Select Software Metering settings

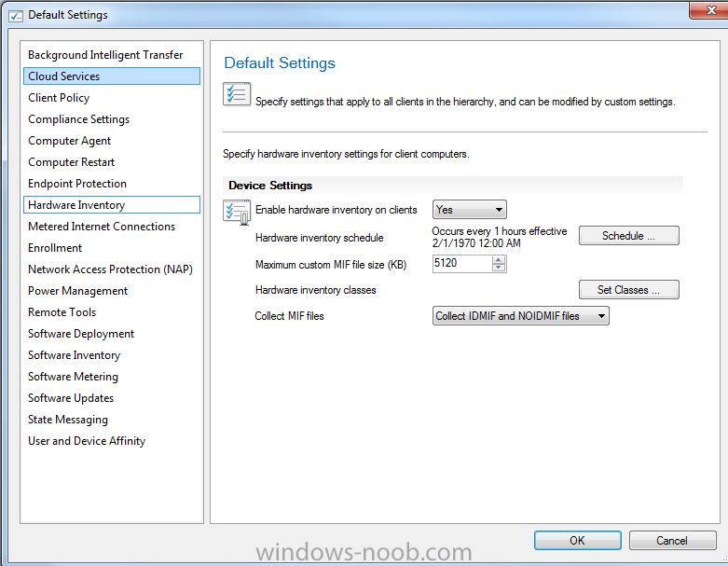pyautogui.click(x=112, y=377)
